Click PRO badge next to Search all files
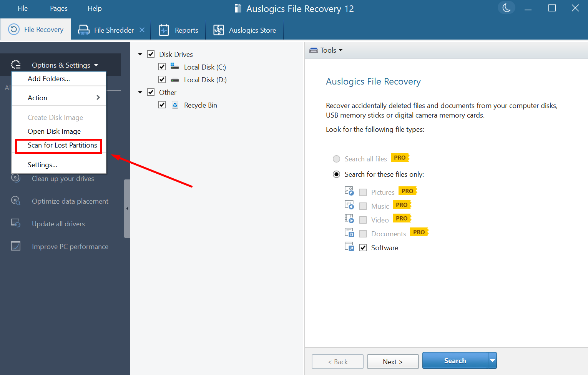Screen dimensions: 588x375 (400, 158)
